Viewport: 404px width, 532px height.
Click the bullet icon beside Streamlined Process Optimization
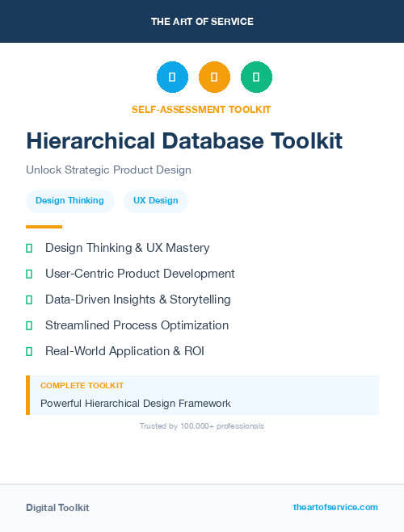point(29,325)
